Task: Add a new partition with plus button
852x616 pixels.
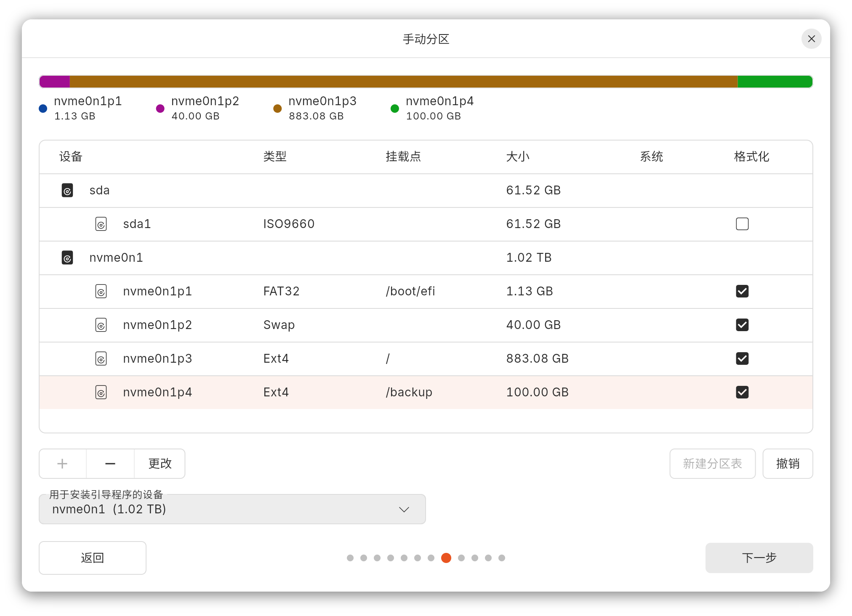Action: [63, 464]
